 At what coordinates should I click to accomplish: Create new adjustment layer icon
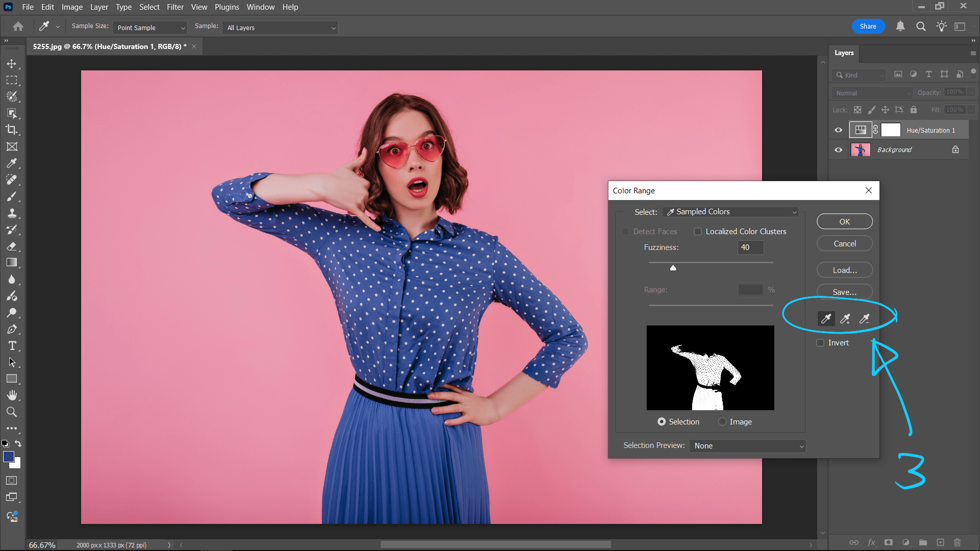905,542
